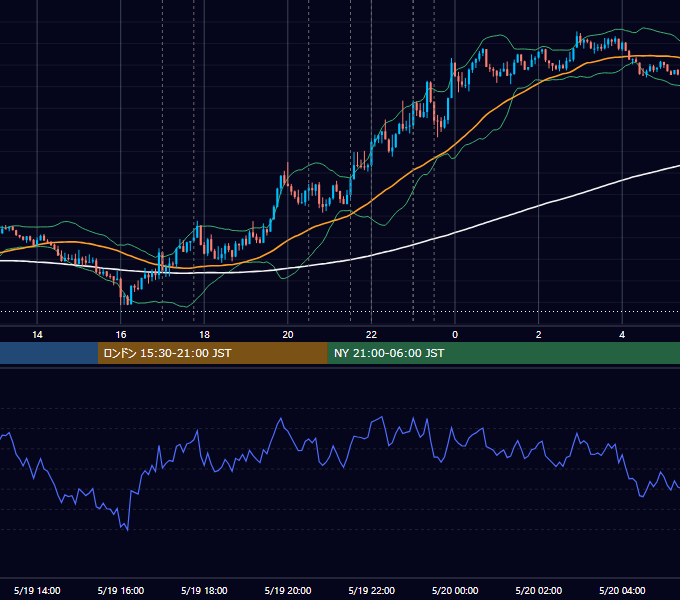Click the 18 hour label on price chart axis

click(204, 335)
